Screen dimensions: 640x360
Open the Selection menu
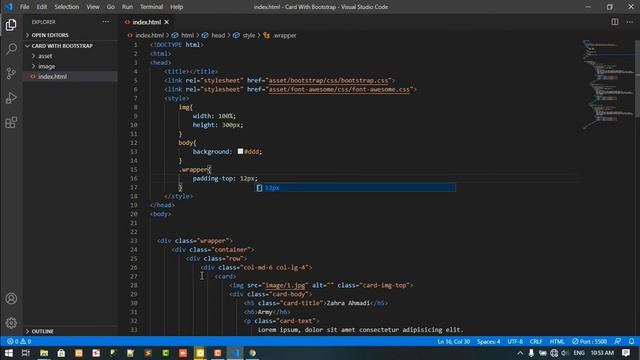67,7
